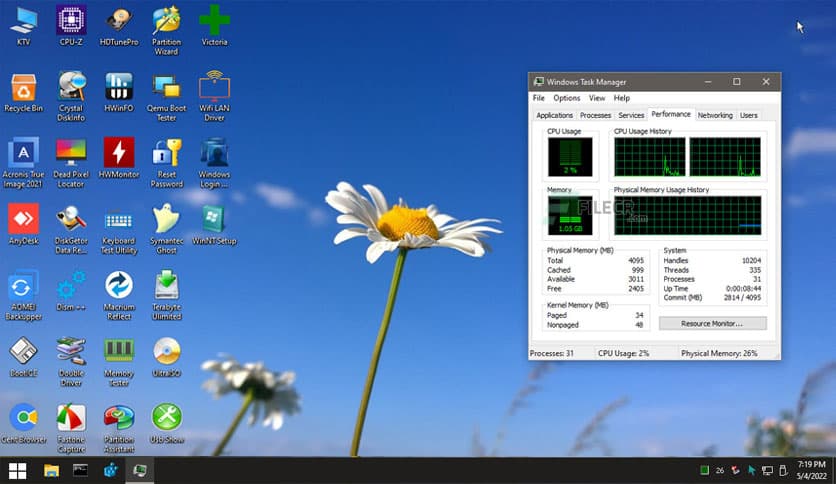Image resolution: width=836 pixels, height=484 pixels.
Task: Click the Windows Start button
Action: pyautogui.click(x=17, y=470)
